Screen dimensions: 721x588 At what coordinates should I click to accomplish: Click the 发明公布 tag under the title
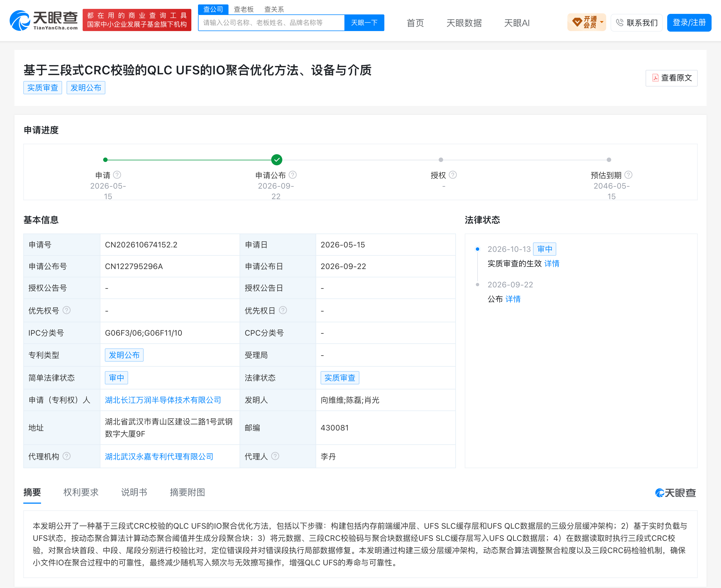tap(86, 88)
